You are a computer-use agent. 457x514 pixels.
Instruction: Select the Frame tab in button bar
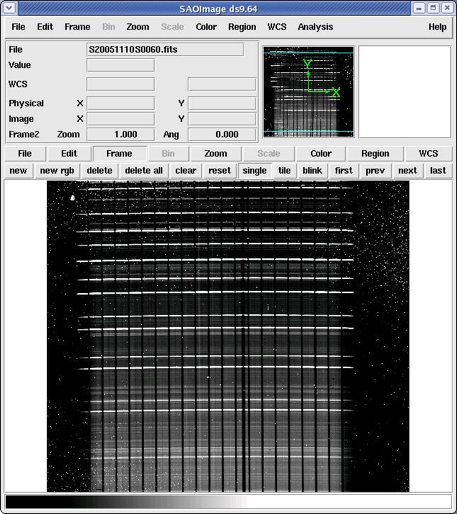click(119, 154)
